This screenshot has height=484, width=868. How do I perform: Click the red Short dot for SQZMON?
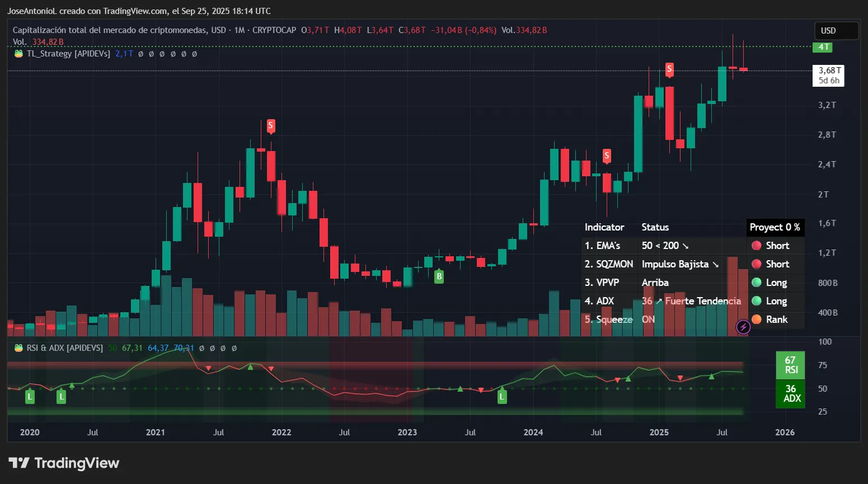[x=758, y=264]
